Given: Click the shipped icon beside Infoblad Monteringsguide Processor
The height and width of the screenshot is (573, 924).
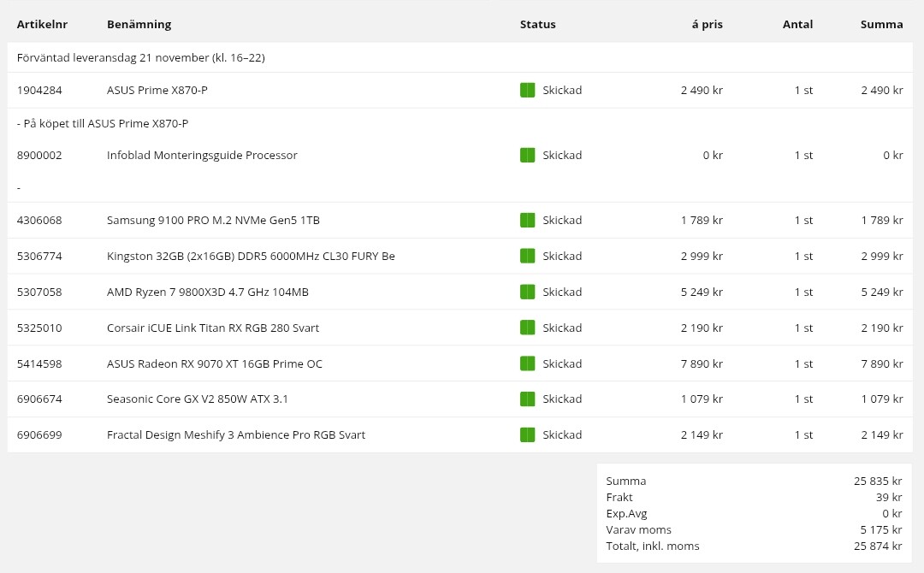Looking at the screenshot, I should 527,155.
